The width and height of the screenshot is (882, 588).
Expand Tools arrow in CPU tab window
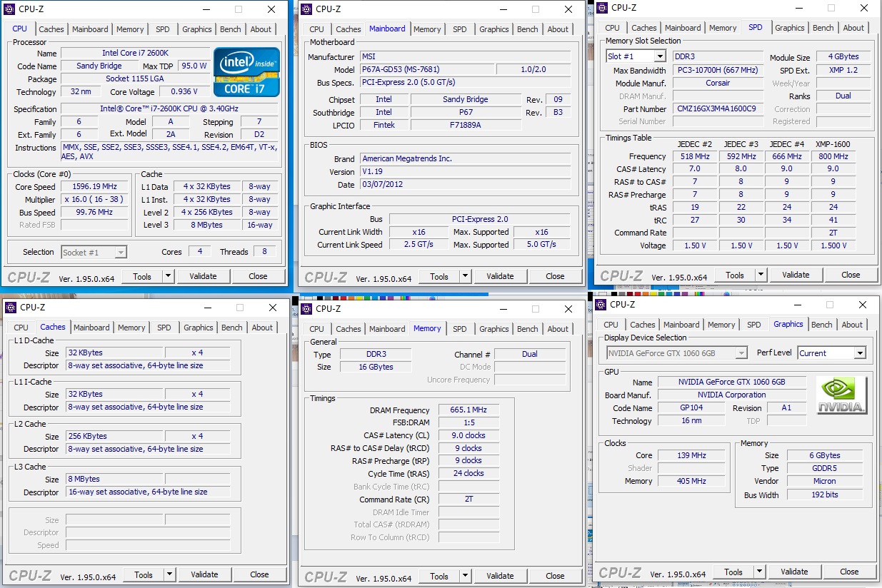168,276
